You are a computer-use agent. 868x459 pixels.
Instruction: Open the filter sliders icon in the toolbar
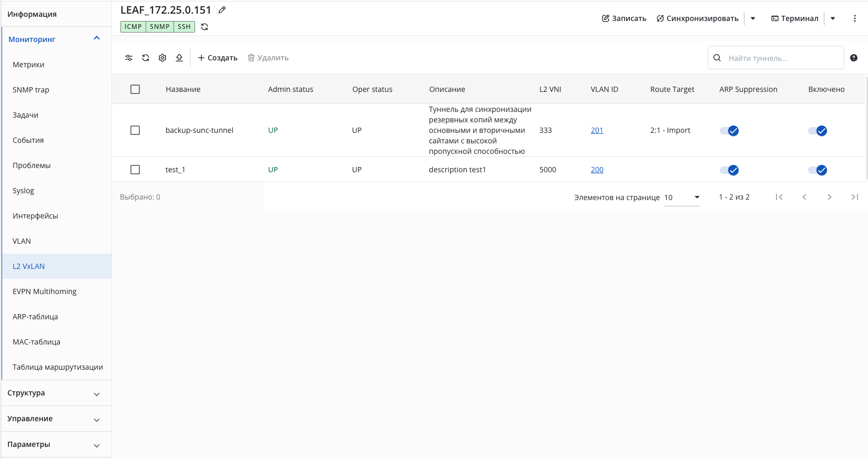click(x=129, y=58)
